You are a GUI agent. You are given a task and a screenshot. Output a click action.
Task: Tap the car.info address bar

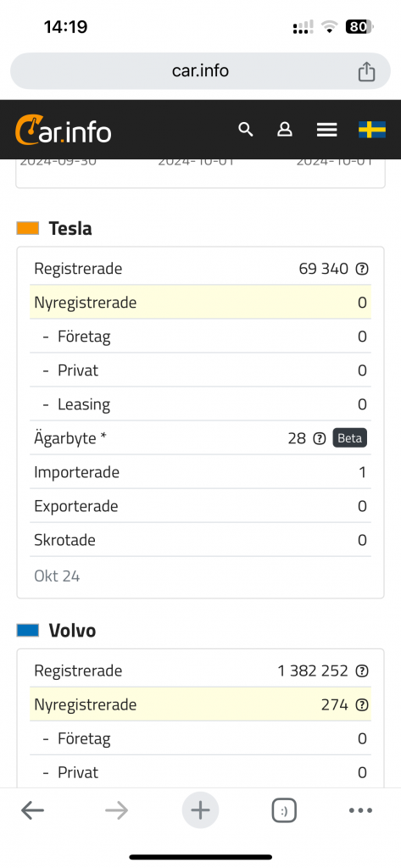[200, 71]
